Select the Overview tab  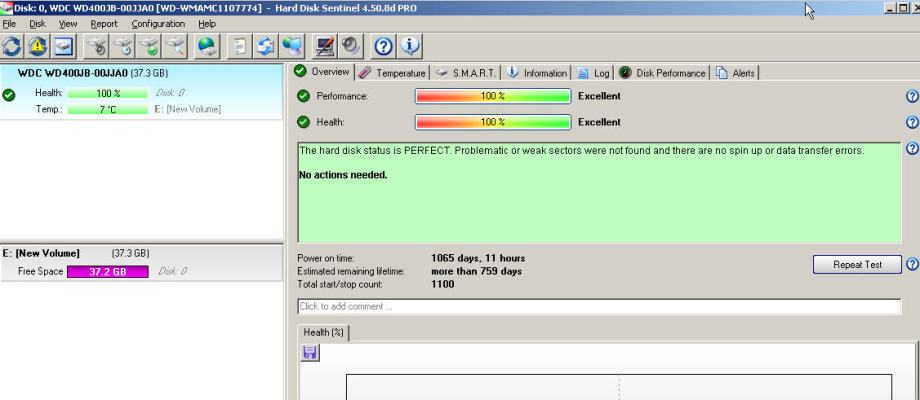pyautogui.click(x=323, y=72)
